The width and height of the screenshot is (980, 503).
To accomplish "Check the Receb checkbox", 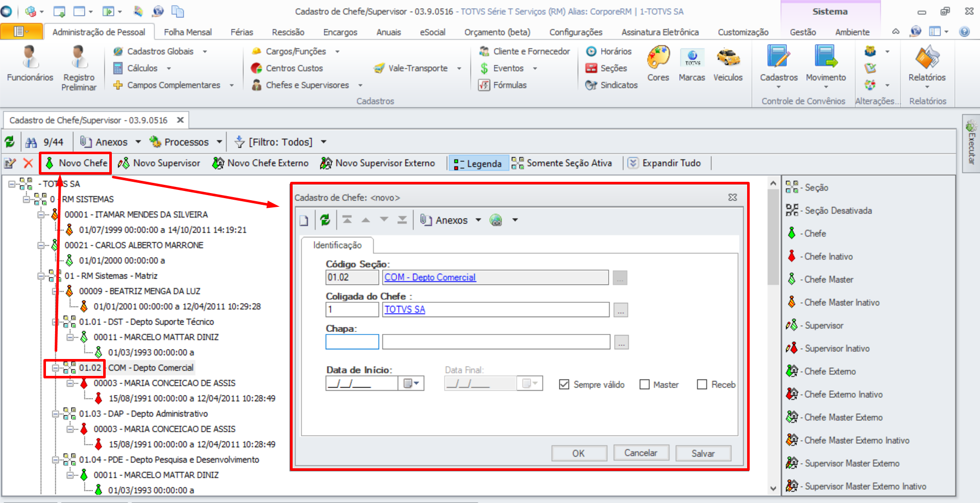I will pyautogui.click(x=702, y=384).
